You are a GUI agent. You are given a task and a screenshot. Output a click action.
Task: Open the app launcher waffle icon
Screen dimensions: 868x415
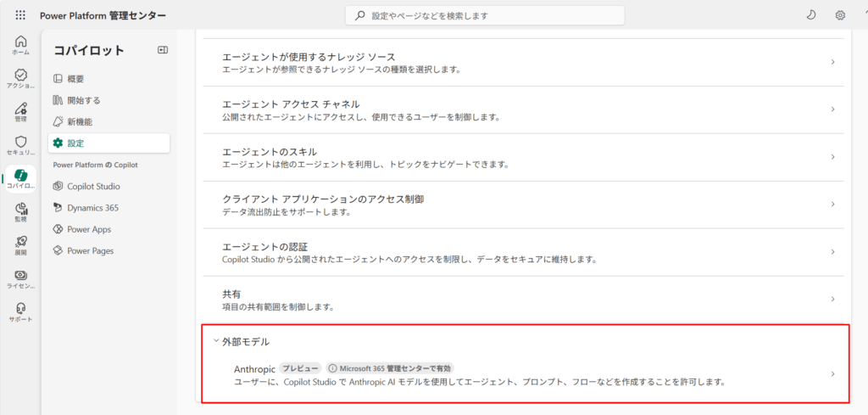pos(20,15)
